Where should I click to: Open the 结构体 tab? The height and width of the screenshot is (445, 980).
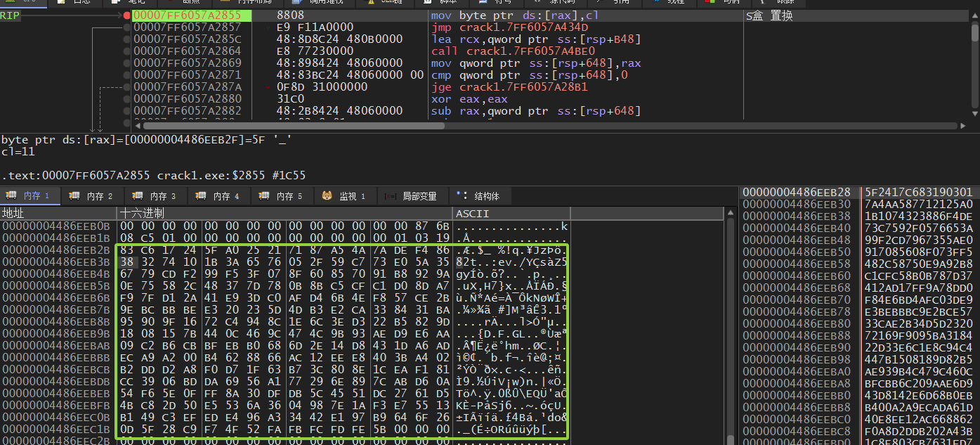pyautogui.click(x=480, y=196)
